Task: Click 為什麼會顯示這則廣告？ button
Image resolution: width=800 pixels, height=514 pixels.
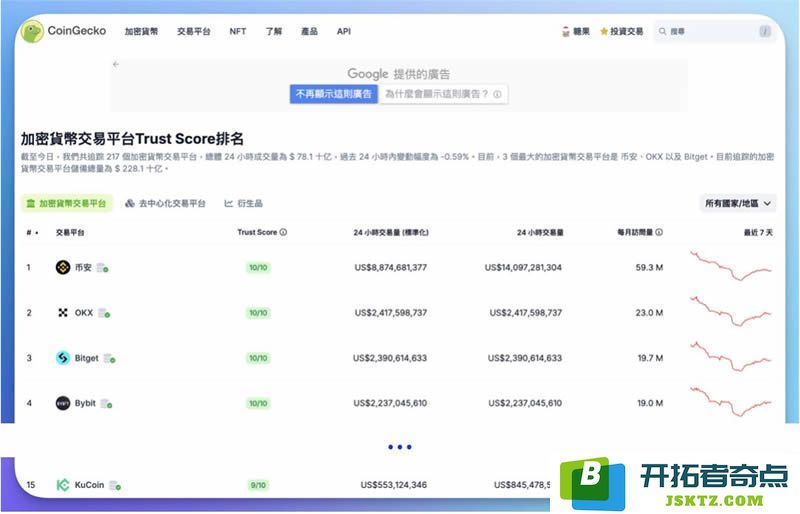Action: [443, 94]
